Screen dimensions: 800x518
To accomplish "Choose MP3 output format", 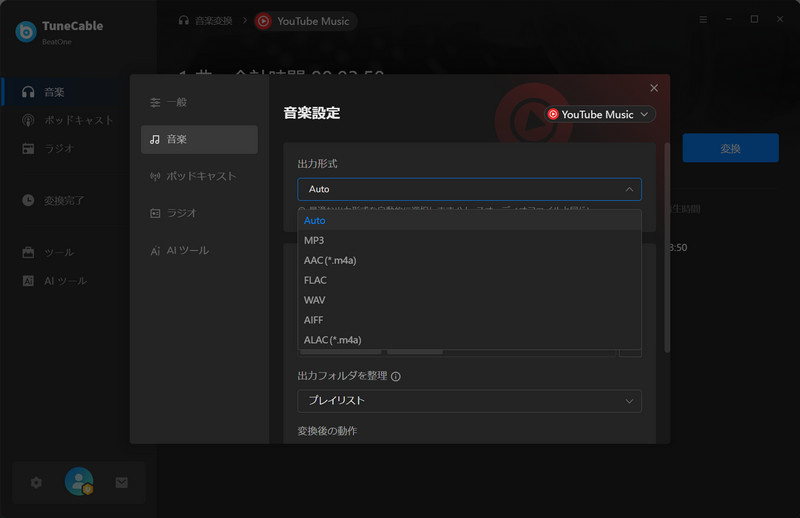I will pos(469,240).
